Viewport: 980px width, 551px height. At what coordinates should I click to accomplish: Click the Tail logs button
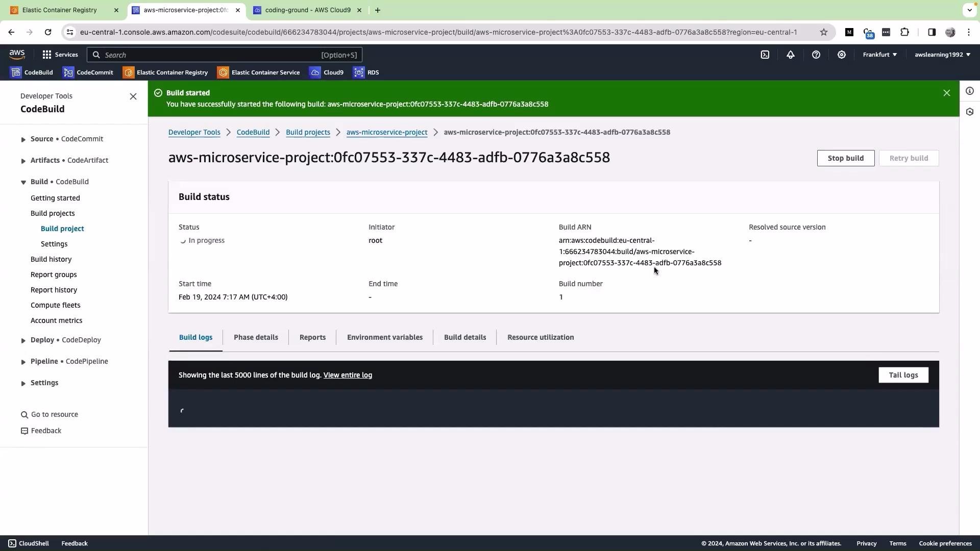click(x=903, y=375)
